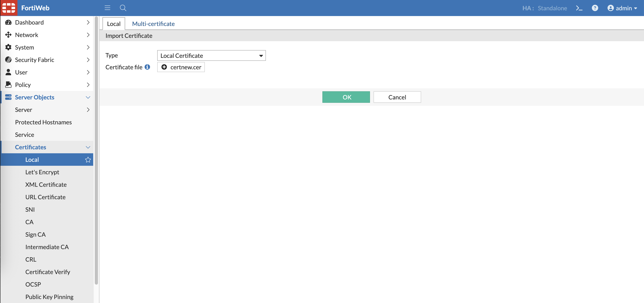
Task: Favorite the Local menu item star
Action: tap(88, 160)
